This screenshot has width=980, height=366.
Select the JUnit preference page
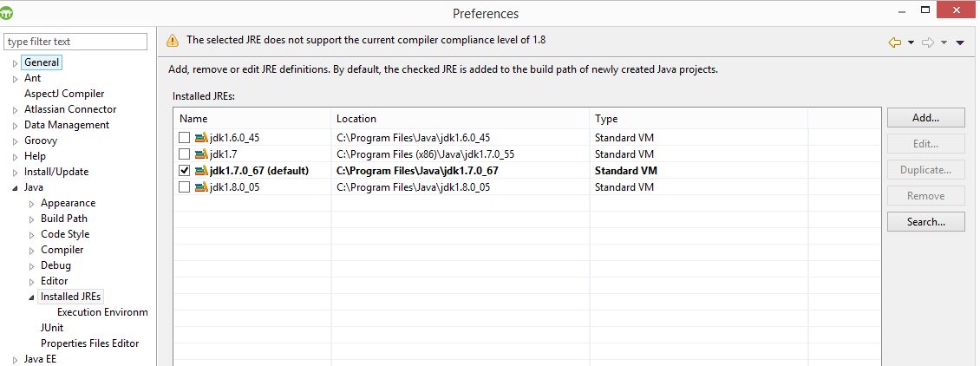click(52, 327)
